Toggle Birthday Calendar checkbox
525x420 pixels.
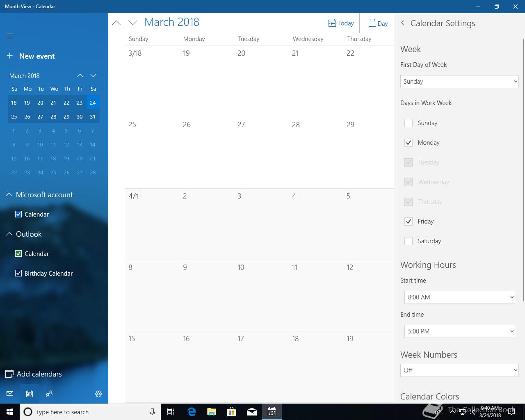pyautogui.click(x=18, y=273)
